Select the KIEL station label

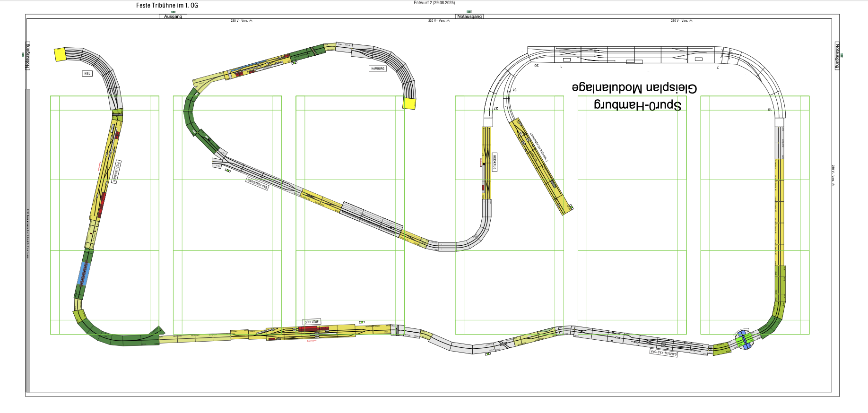point(87,74)
